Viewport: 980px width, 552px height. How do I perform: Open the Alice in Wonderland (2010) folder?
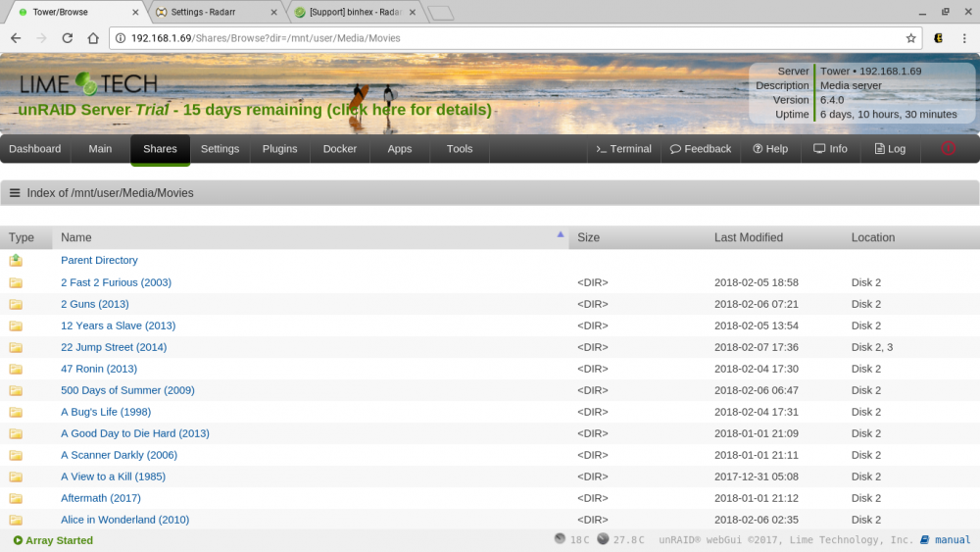click(x=125, y=520)
